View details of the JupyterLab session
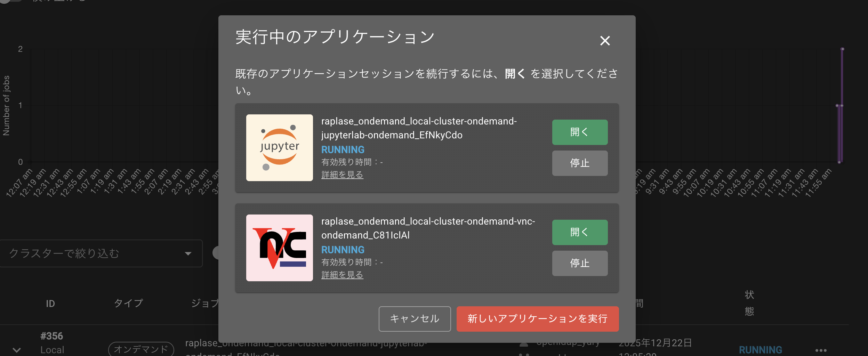 coord(342,175)
